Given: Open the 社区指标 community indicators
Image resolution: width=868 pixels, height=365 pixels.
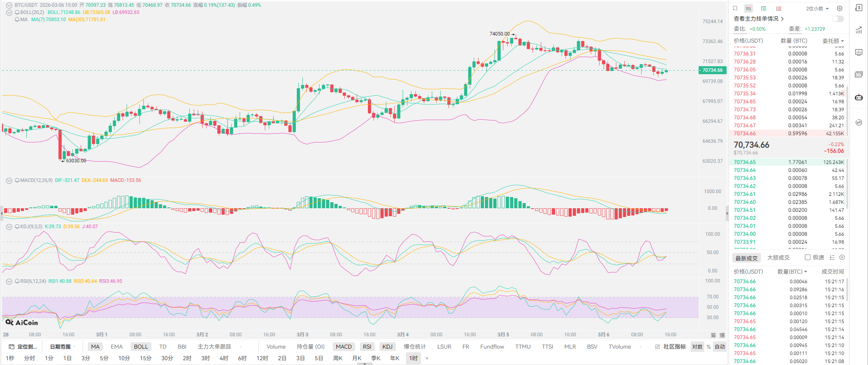Looking at the screenshot, I should pyautogui.click(x=671, y=347).
